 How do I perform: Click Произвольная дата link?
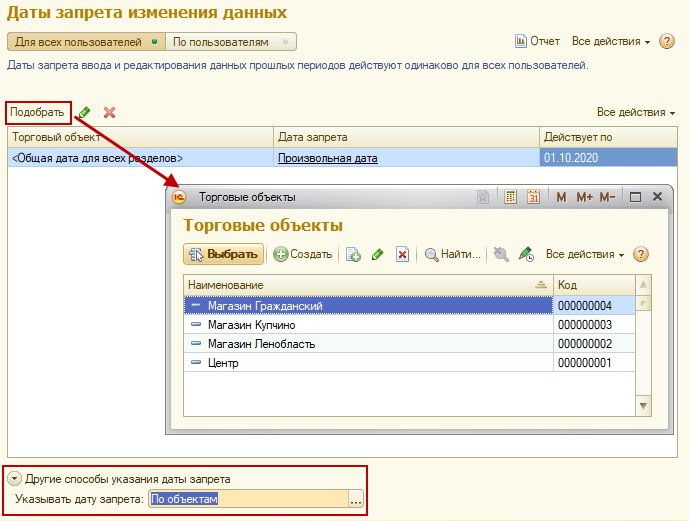[328, 158]
